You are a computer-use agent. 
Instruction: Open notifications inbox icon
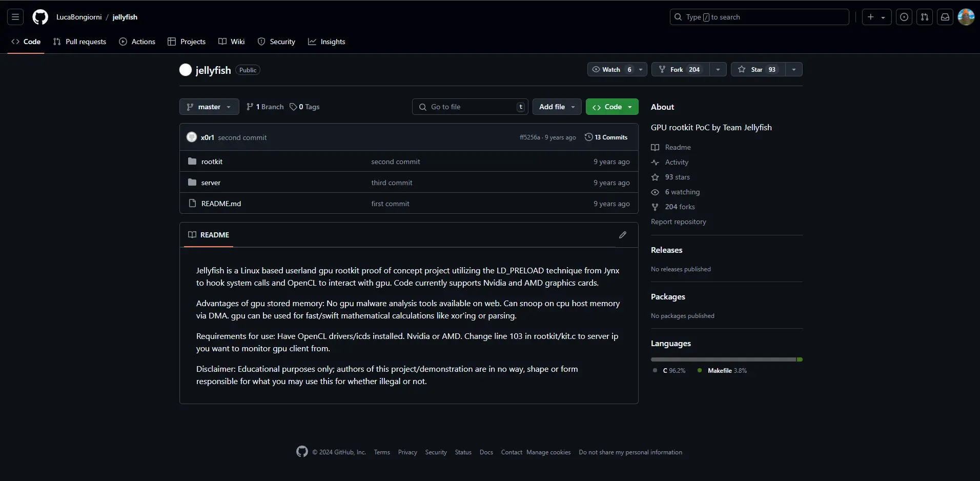945,17
